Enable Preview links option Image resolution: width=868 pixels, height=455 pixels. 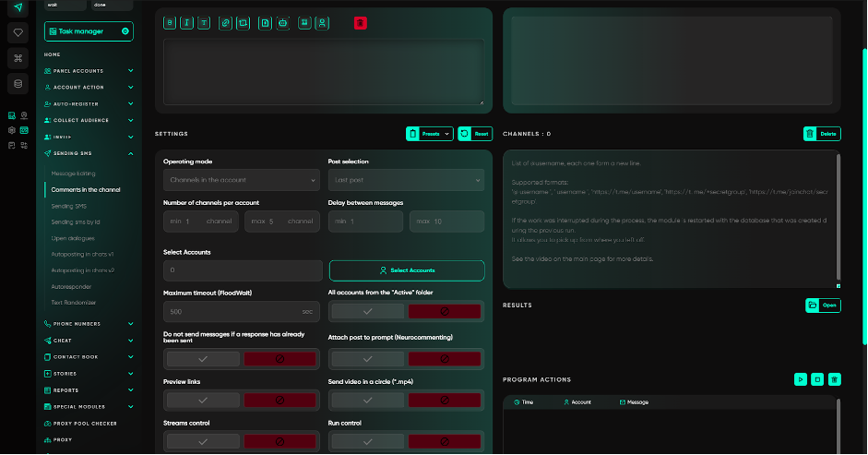point(203,401)
